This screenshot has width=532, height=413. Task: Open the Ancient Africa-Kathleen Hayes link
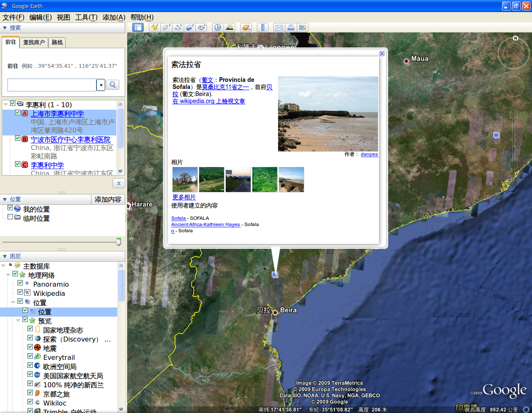[x=206, y=224]
